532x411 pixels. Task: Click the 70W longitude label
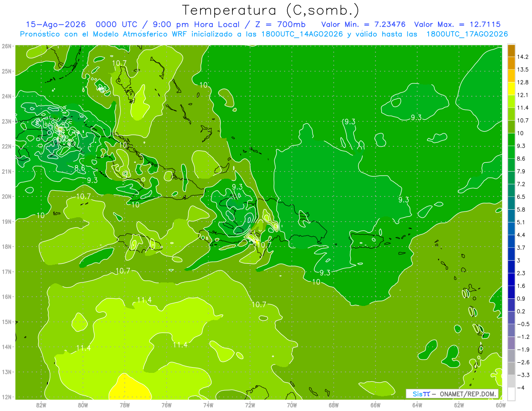292,405
